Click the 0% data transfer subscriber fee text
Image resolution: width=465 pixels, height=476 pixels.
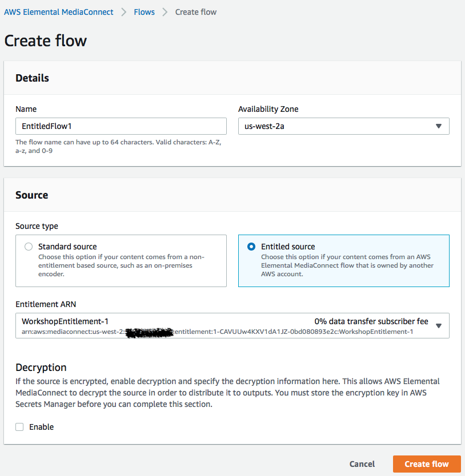point(371,321)
